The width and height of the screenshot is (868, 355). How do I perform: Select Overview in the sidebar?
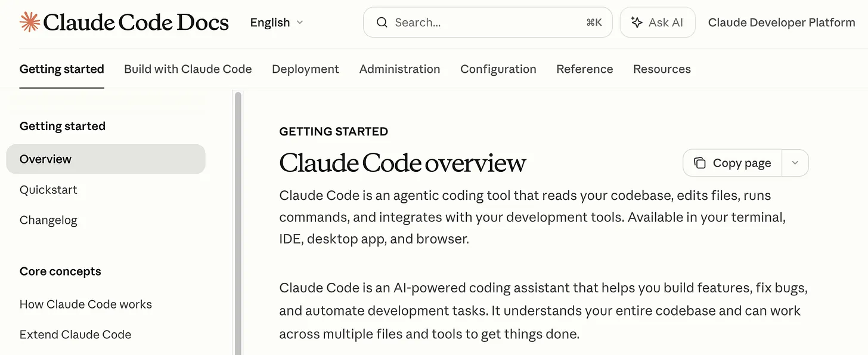[x=106, y=159]
